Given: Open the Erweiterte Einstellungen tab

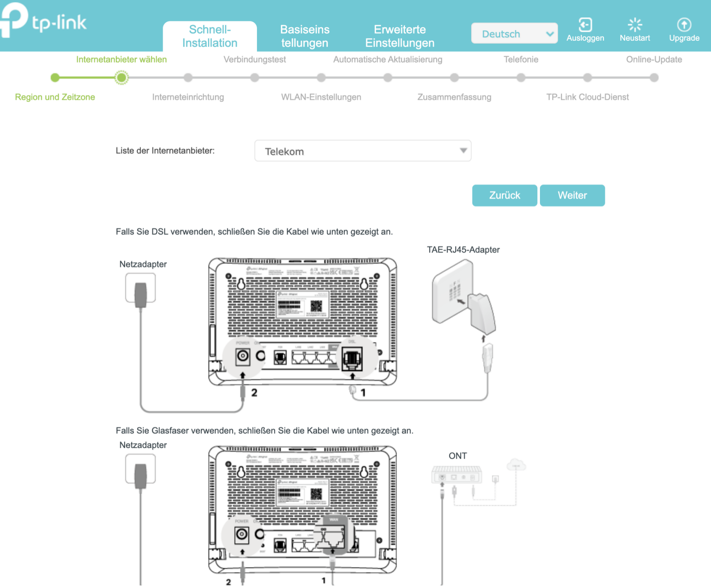Looking at the screenshot, I should 400,36.
